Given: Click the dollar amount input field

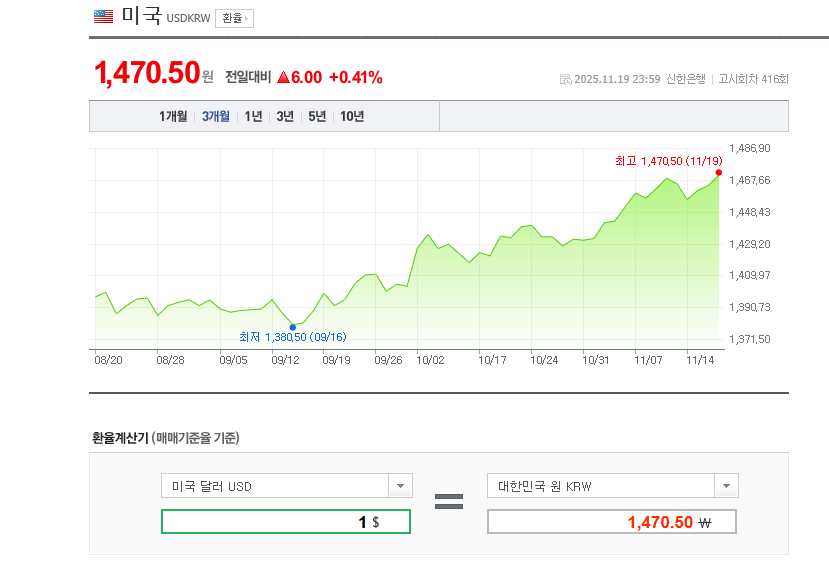Looking at the screenshot, I should click(x=285, y=522).
